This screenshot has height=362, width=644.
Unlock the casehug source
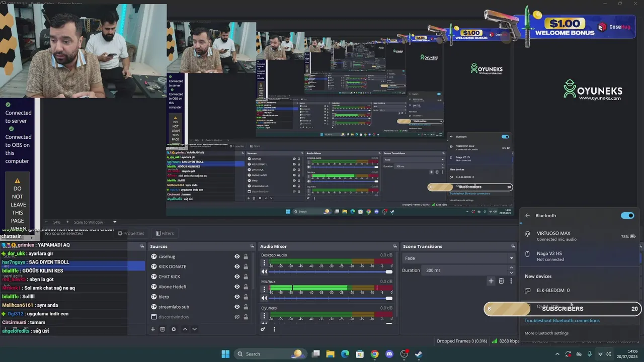[x=246, y=256]
